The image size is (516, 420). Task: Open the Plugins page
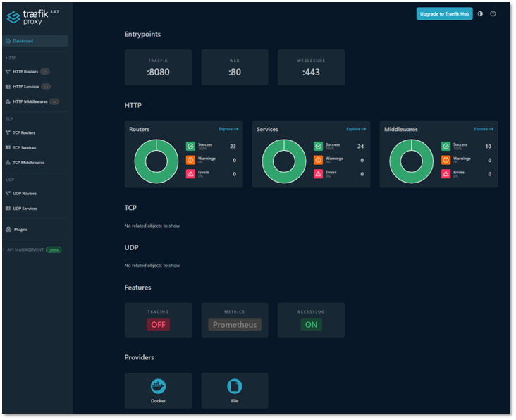(x=17, y=230)
